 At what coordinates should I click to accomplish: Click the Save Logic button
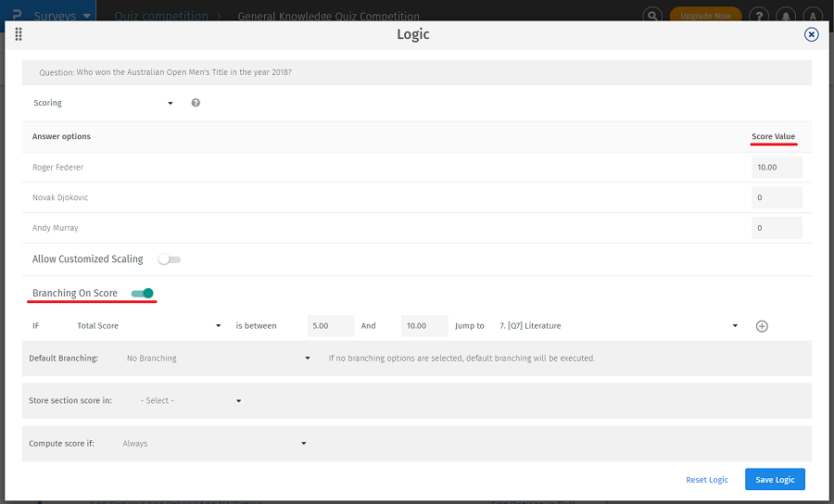(775, 479)
